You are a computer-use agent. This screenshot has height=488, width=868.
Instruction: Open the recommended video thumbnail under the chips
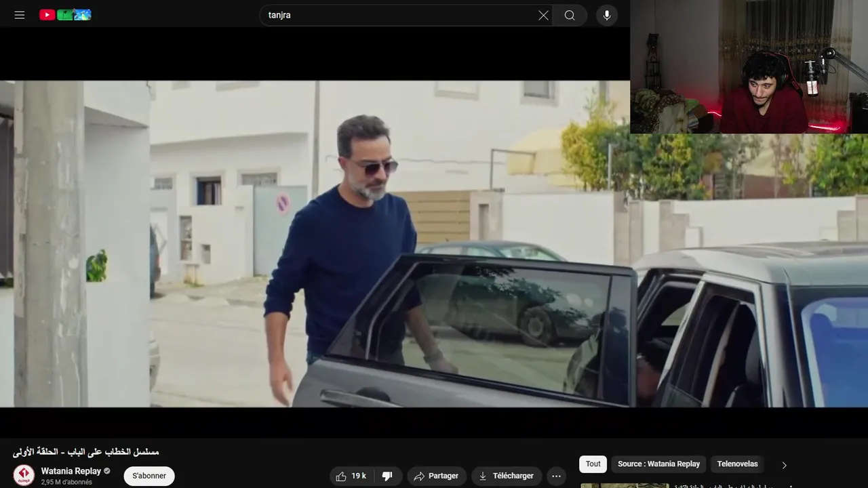tap(625, 485)
